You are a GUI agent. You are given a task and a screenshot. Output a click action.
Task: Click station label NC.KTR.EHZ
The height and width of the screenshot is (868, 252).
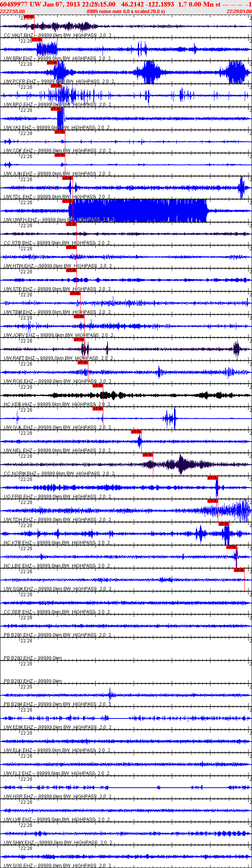click(18, 543)
